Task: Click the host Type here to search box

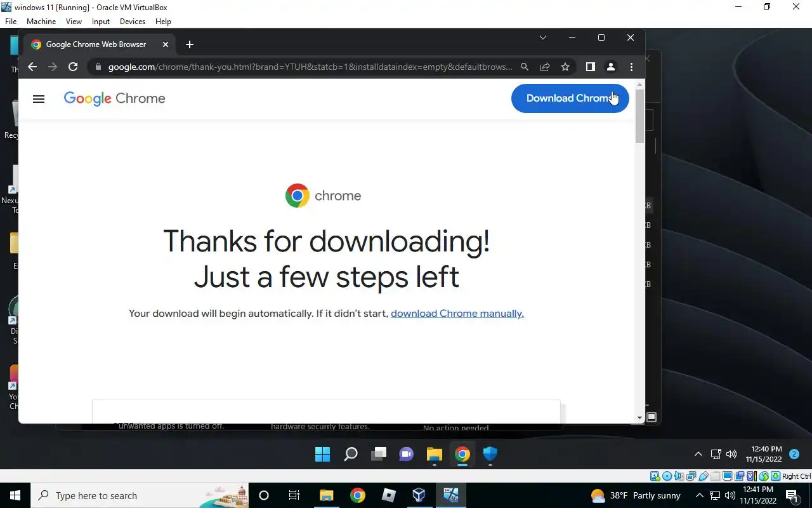Action: tap(140, 495)
